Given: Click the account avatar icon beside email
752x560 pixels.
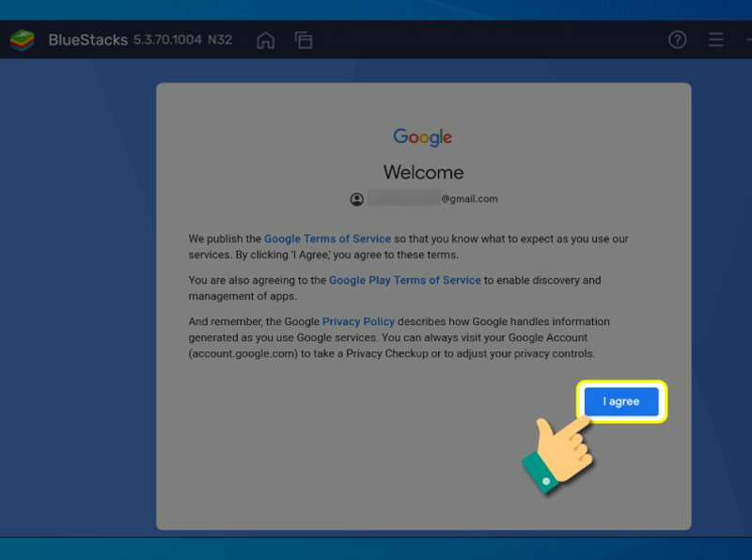Looking at the screenshot, I should pos(356,199).
